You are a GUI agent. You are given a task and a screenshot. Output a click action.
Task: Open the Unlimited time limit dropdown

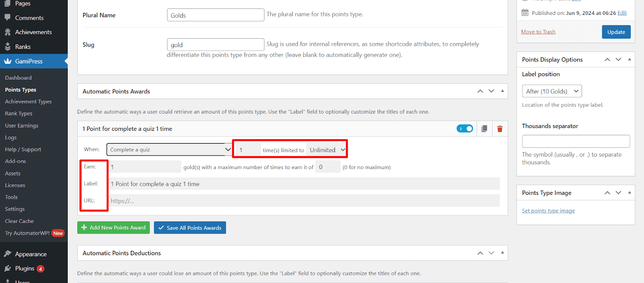point(326,150)
